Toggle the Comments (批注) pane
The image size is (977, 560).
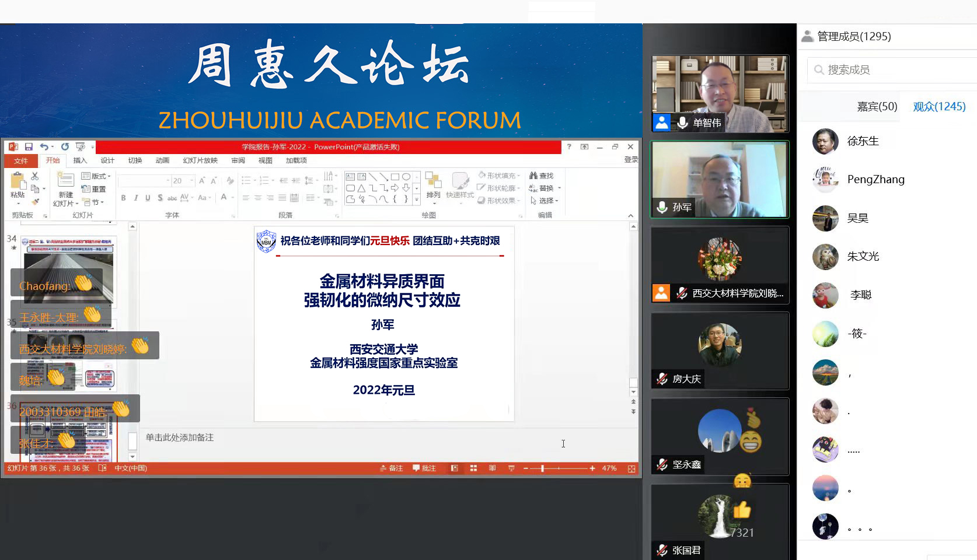(x=424, y=468)
